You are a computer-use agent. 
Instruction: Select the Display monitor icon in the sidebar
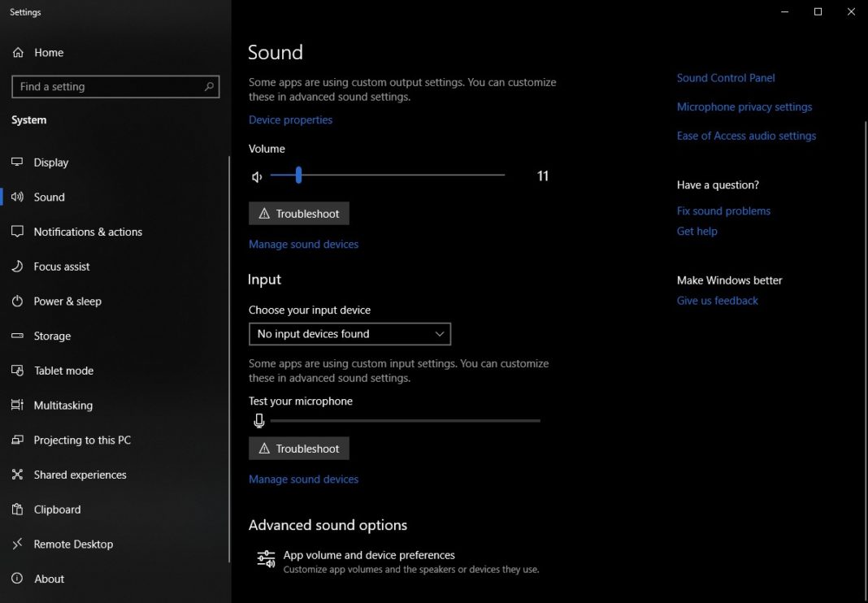[x=18, y=162]
